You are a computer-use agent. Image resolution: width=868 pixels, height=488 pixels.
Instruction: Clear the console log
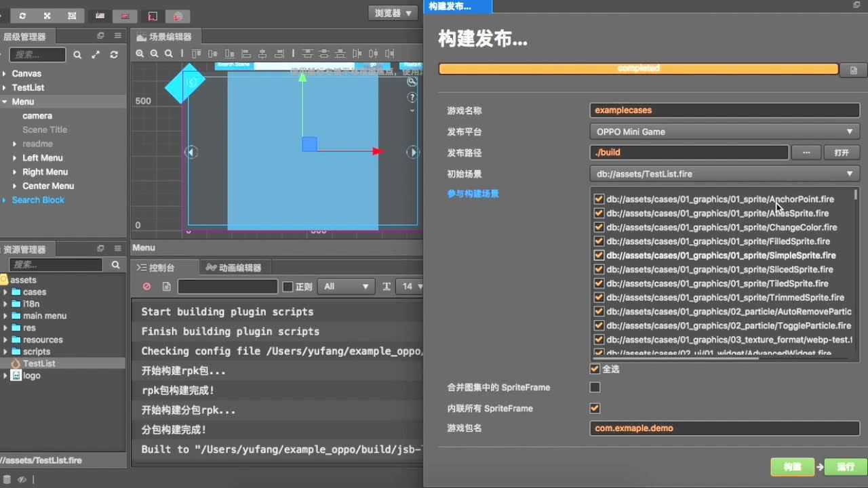coord(146,287)
